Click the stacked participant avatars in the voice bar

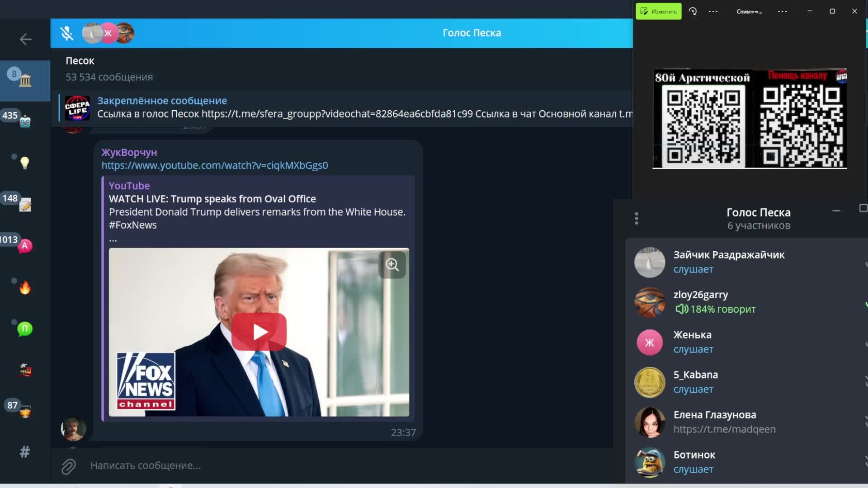108,33
